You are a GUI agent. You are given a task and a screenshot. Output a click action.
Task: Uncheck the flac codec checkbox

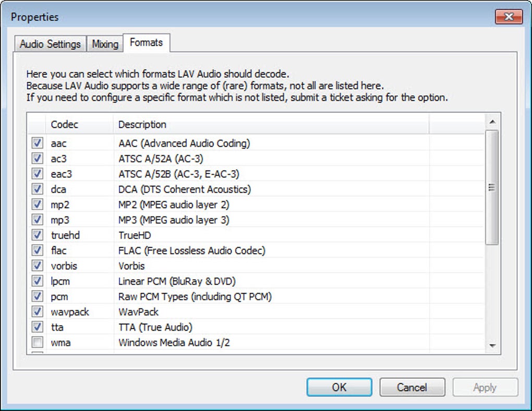(38, 250)
